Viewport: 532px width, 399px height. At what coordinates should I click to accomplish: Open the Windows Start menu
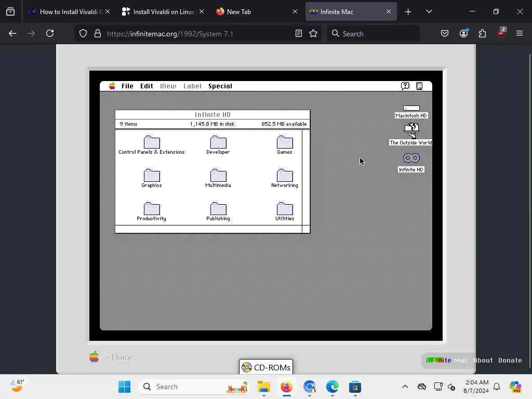(x=125, y=387)
